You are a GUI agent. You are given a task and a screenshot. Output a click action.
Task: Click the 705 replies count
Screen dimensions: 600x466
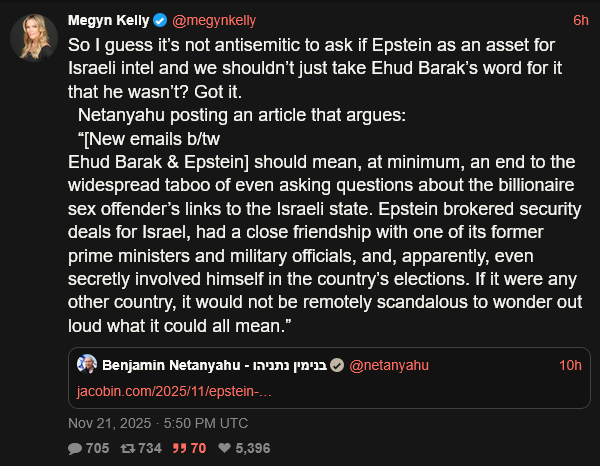tap(97, 449)
